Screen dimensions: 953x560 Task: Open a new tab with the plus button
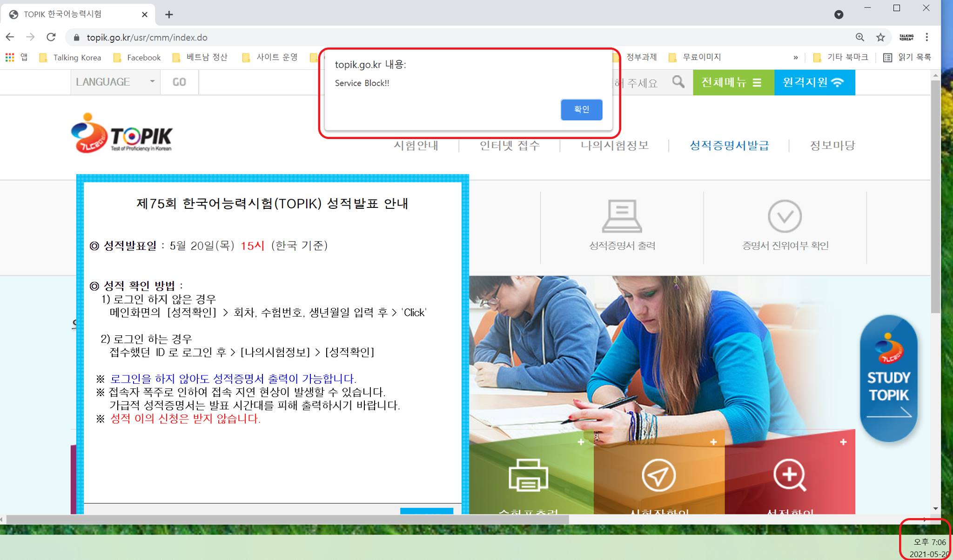(169, 14)
